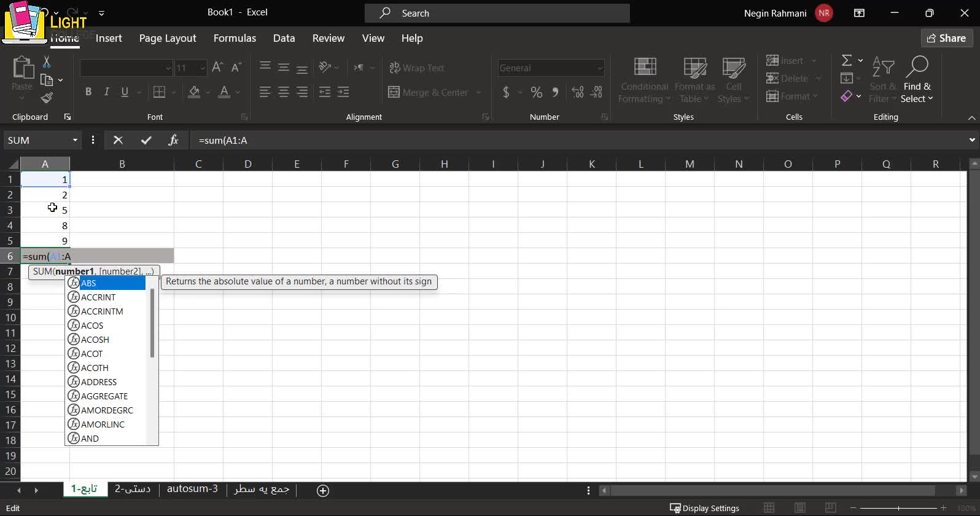Collapse the ribbon with the chevron

click(971, 117)
